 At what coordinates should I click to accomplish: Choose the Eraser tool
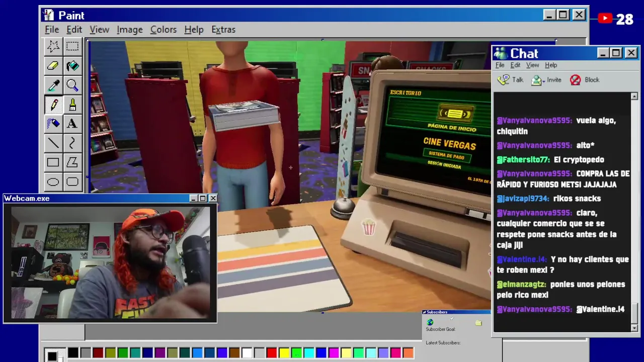tap(53, 66)
